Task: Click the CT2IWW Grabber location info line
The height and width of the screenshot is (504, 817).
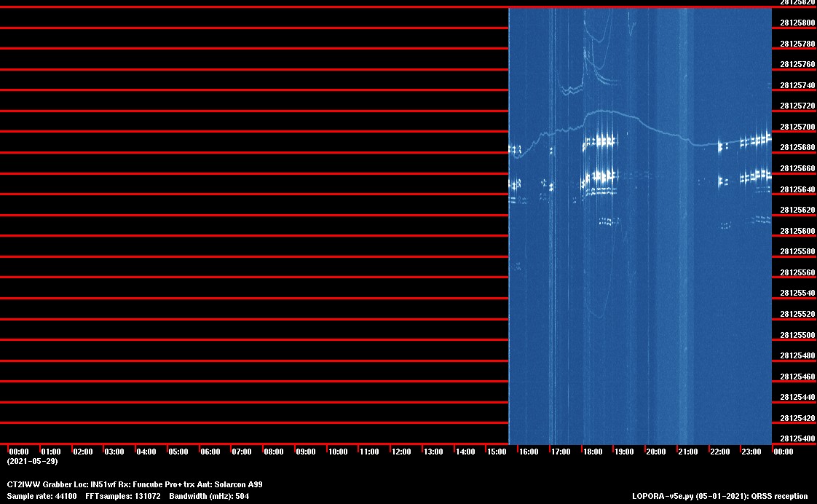Action: [135, 485]
